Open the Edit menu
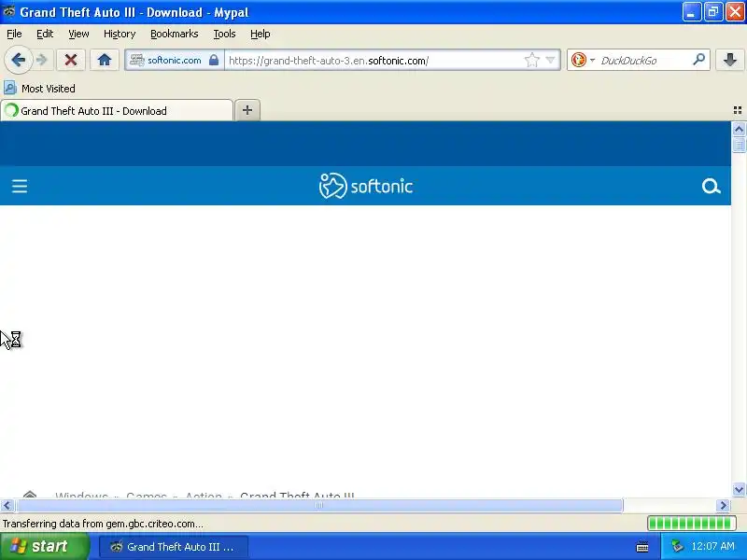 45,34
